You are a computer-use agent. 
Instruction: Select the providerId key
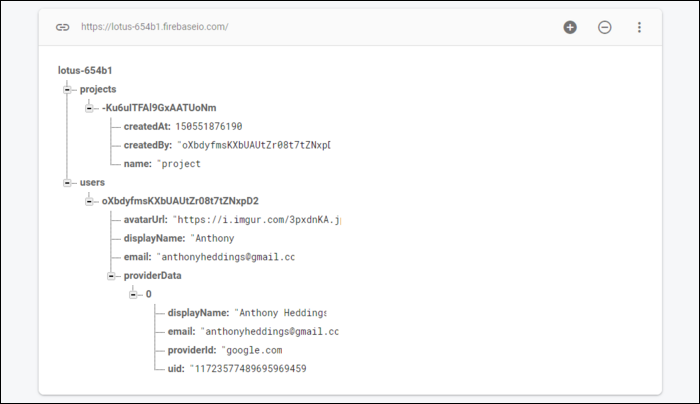[x=192, y=350]
